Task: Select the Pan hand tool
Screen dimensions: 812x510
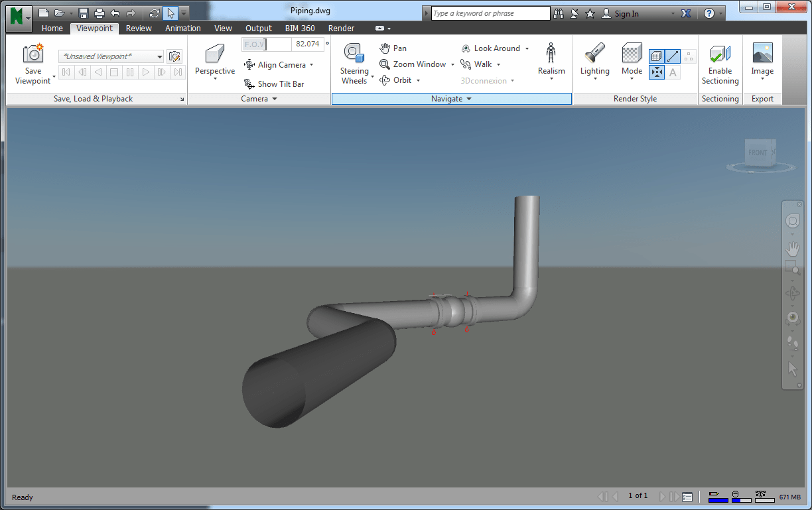Action: pyautogui.click(x=393, y=48)
